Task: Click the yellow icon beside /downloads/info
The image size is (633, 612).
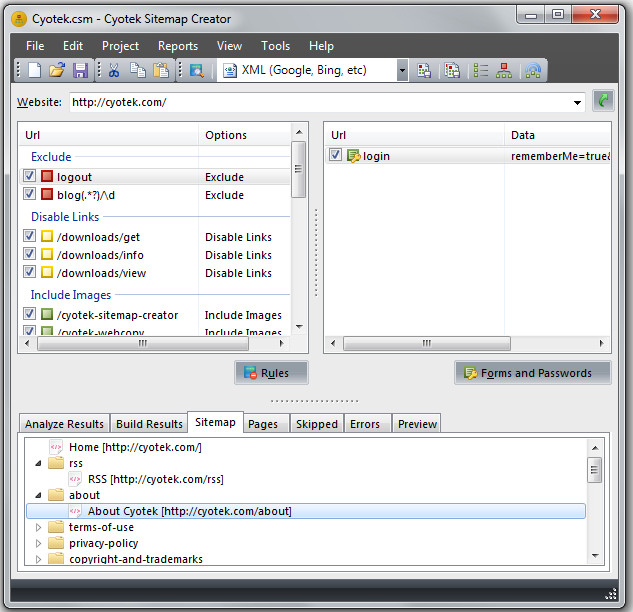Action: tap(47, 254)
